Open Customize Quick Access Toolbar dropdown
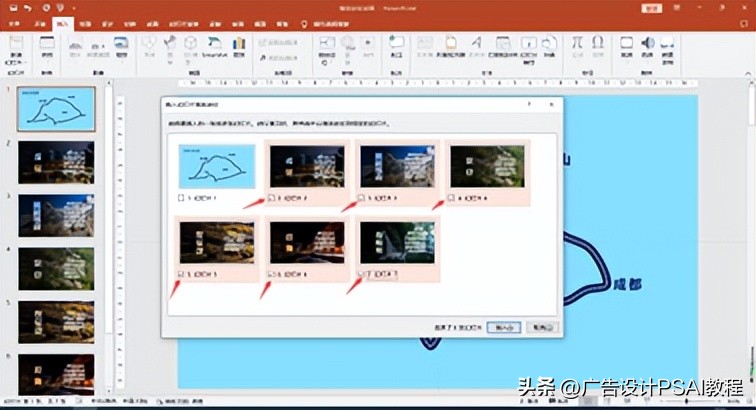Viewport: 756px width, 410px height. pos(74,8)
